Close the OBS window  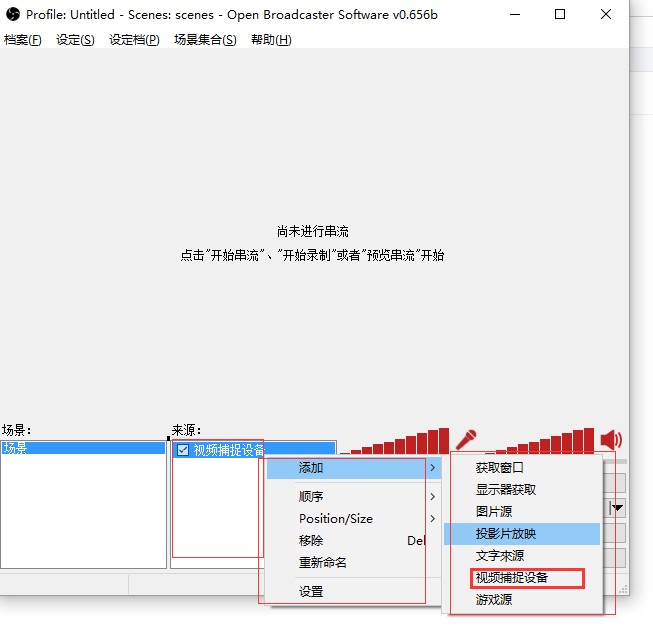pyautogui.click(x=606, y=15)
